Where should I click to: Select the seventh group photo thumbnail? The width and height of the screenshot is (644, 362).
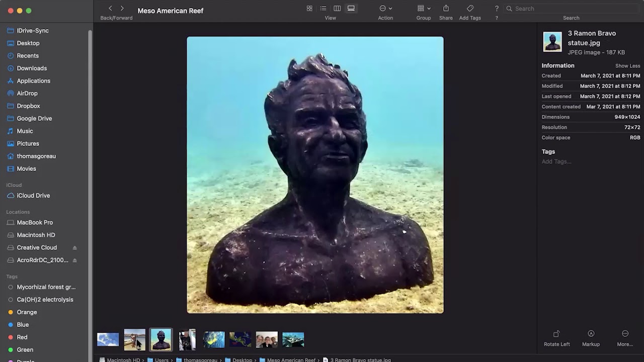(267, 340)
